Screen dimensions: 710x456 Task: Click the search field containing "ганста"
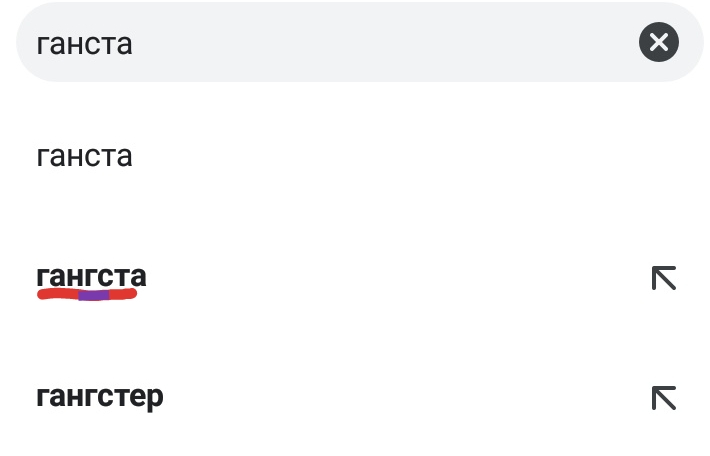tap(330, 42)
